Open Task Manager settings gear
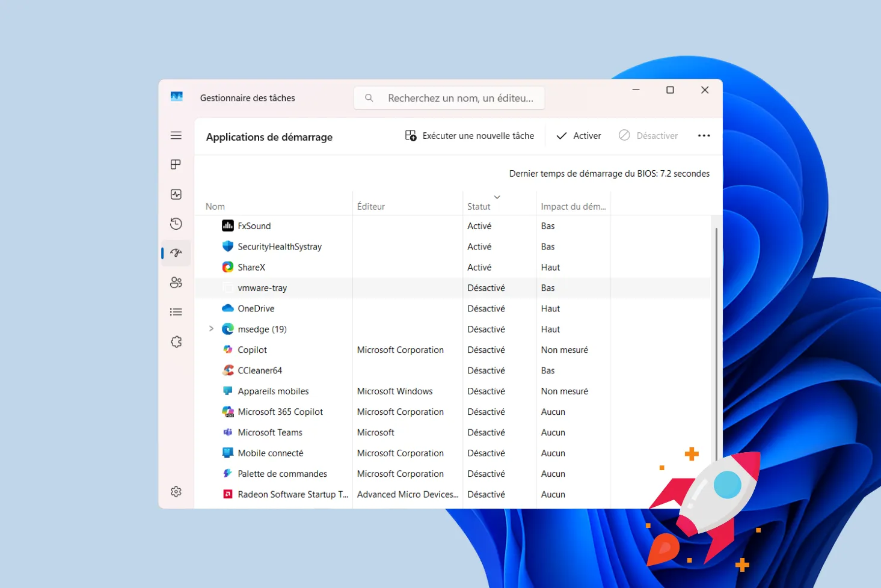This screenshot has width=881, height=588. pyautogui.click(x=176, y=492)
